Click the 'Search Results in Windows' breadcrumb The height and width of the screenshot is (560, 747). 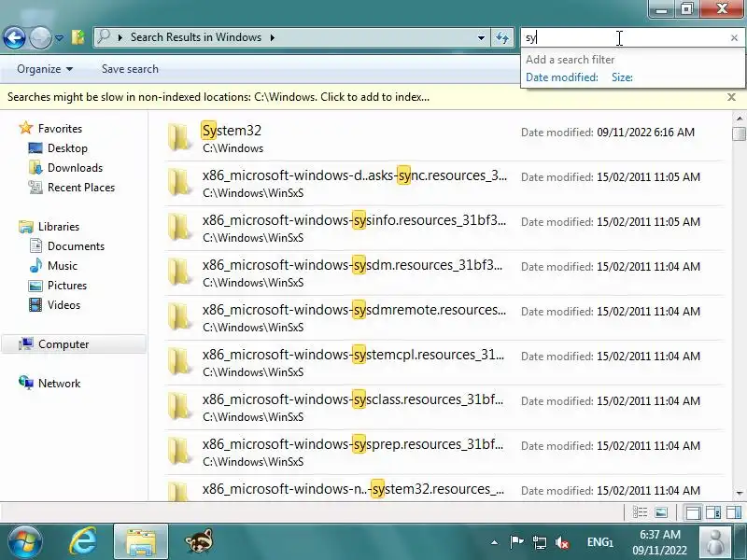pyautogui.click(x=196, y=37)
